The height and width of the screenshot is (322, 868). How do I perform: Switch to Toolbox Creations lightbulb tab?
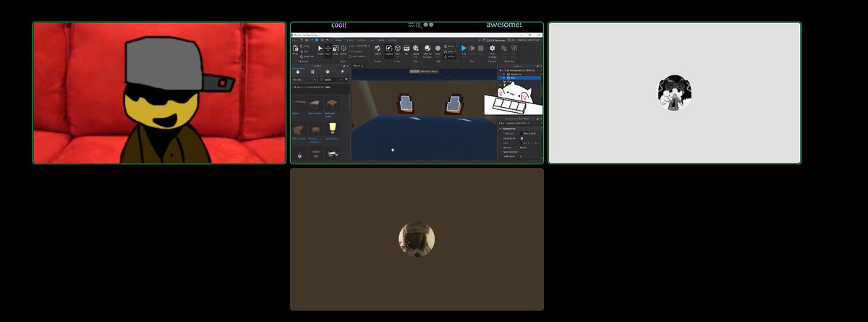click(342, 72)
